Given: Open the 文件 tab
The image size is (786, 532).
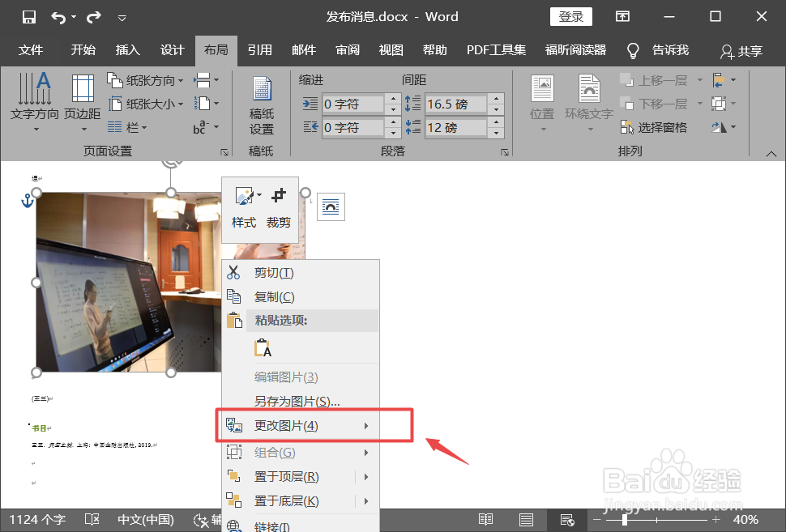Looking at the screenshot, I should (31, 50).
